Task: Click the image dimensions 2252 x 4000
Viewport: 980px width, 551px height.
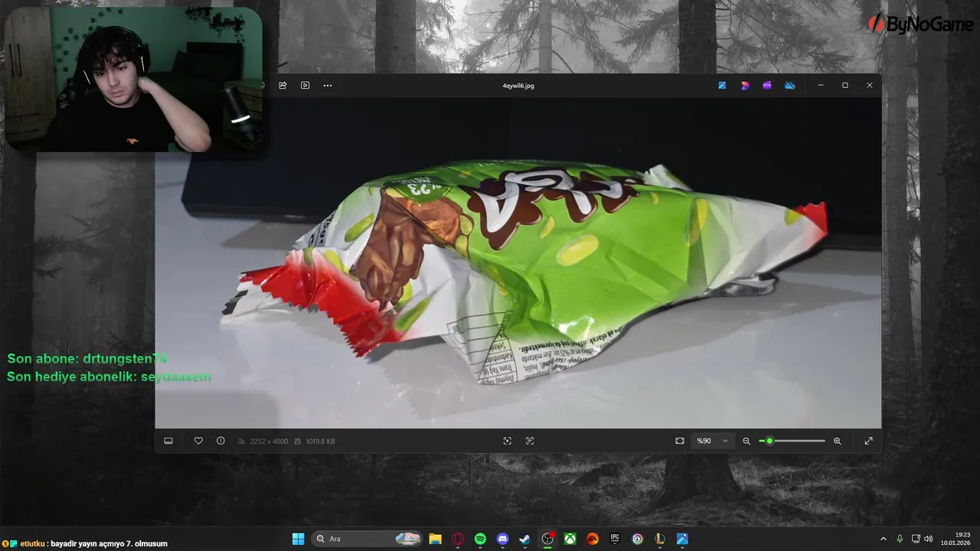Action: [x=269, y=442]
